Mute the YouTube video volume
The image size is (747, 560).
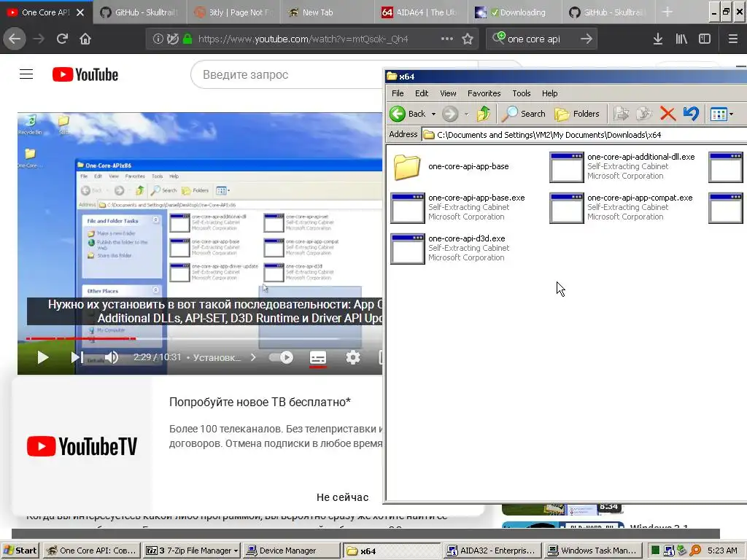(x=112, y=357)
